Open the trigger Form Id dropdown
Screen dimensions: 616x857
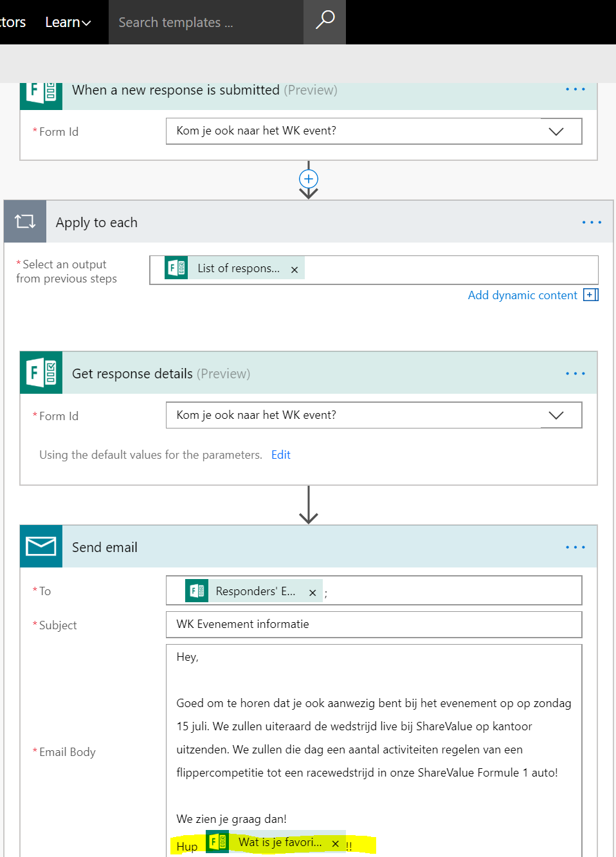pos(556,131)
